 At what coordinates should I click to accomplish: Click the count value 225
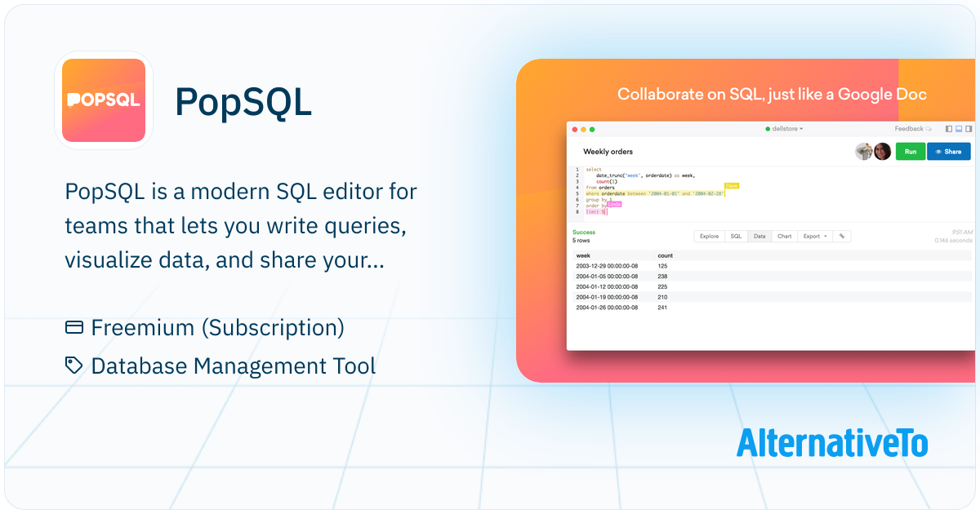662,286
